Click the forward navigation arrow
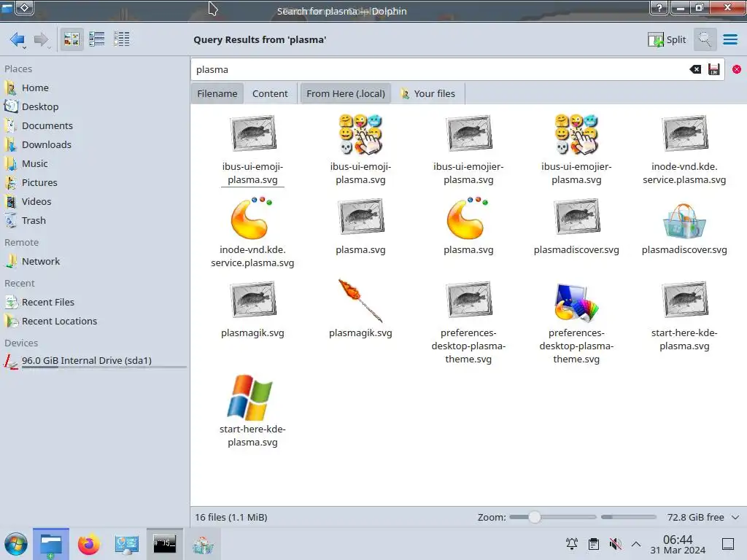The height and width of the screenshot is (560, 747). [42, 39]
